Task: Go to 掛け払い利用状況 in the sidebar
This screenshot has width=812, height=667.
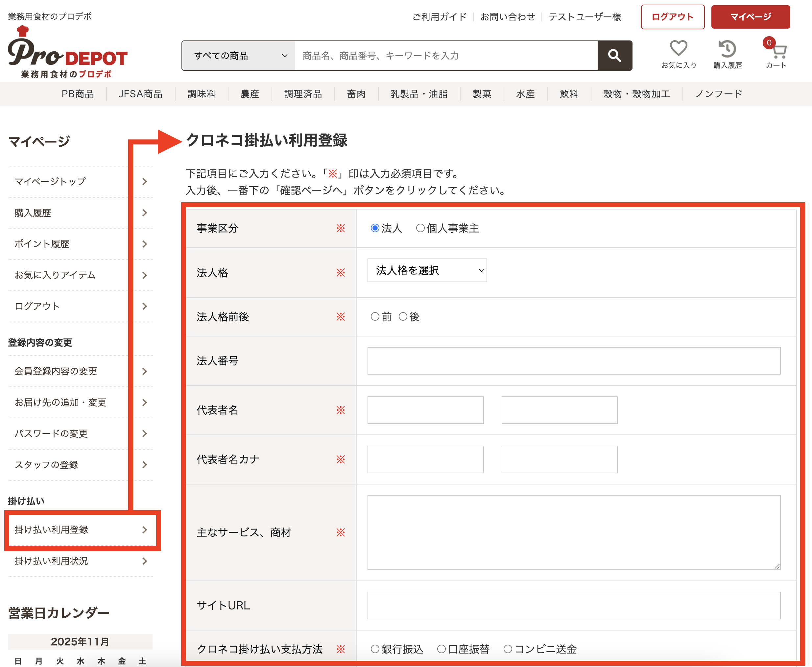Action: point(52,561)
